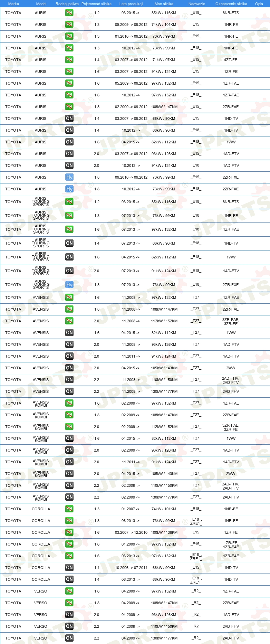Click ON icon in Corolla 10.2006 -> 07.2014 row
This screenshot has width=270, height=644.
pyautogui.click(x=69, y=568)
